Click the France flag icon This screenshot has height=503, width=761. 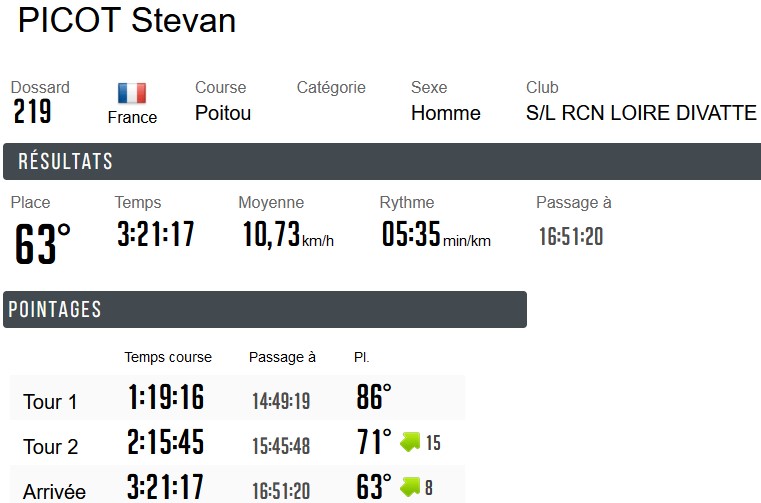(x=132, y=94)
